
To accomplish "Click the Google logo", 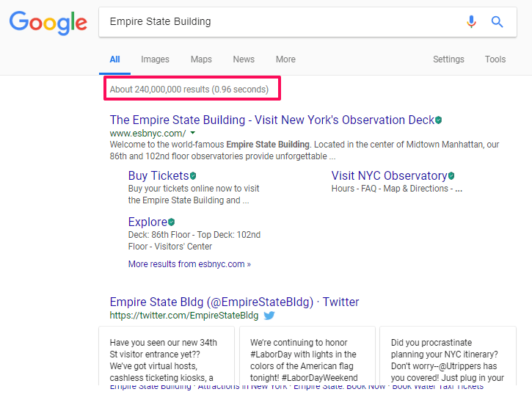I will 48,23.
